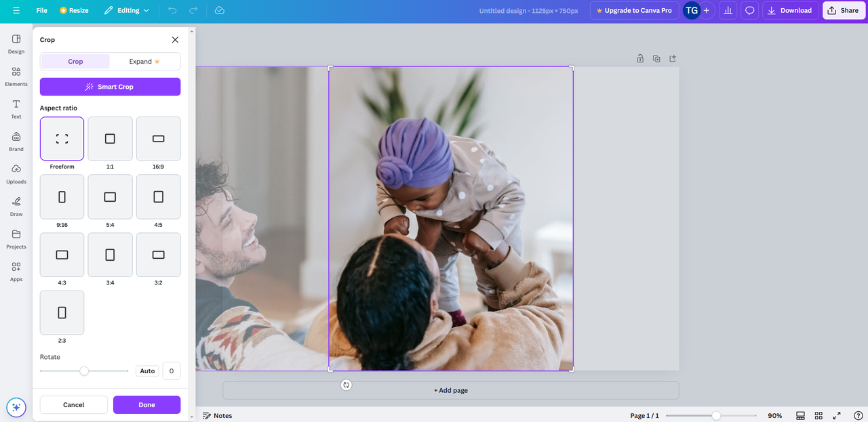Open the hamburger main menu
The width and height of the screenshot is (868, 422).
(16, 10)
